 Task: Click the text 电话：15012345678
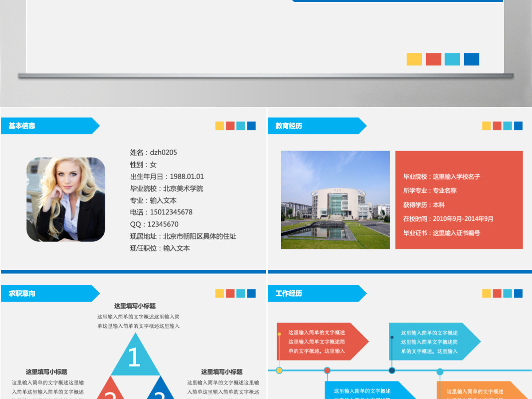161,212
